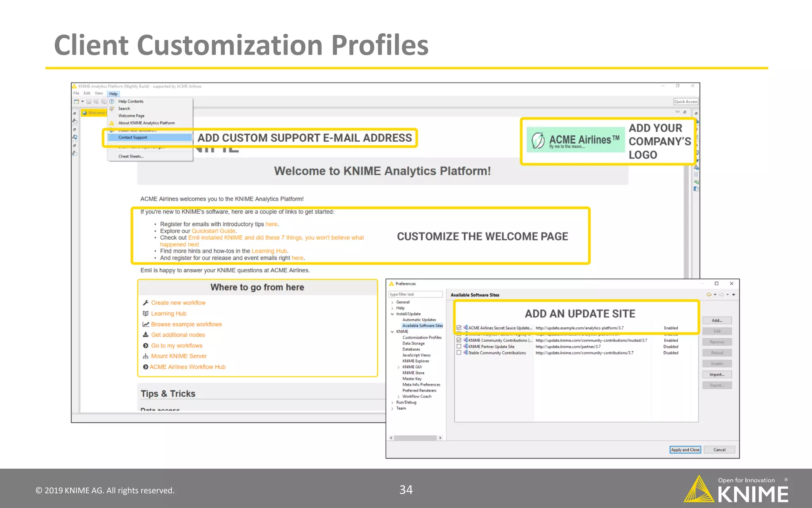The width and height of the screenshot is (812, 508).
Task: Click the download icon beside Get additional nodes
Action: tap(146, 335)
